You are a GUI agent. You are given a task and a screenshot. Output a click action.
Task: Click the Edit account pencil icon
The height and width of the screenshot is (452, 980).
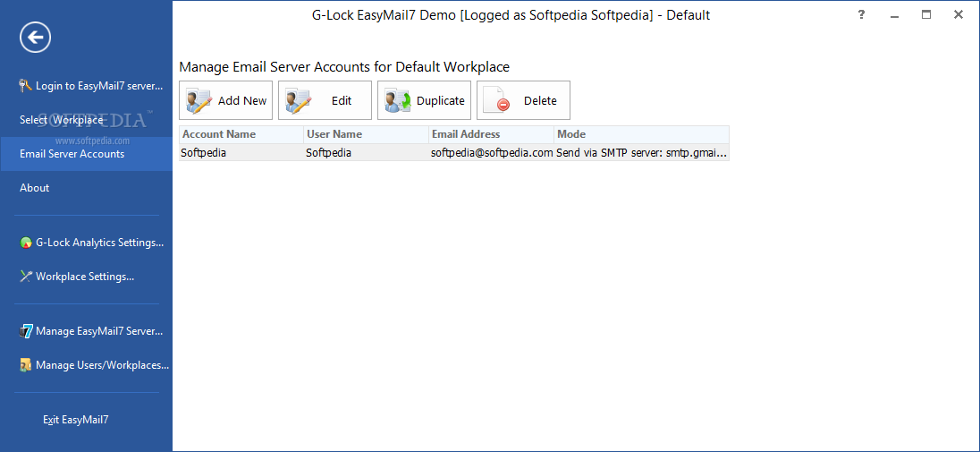coord(299,101)
